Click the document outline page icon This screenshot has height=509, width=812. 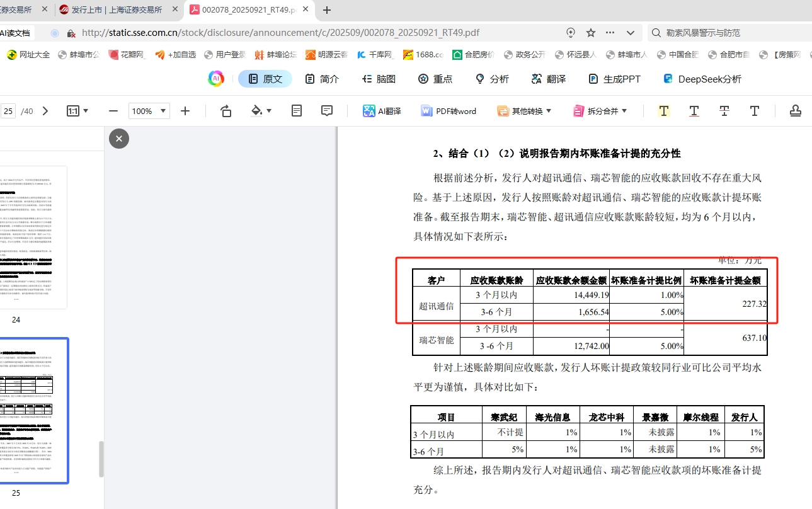(x=297, y=111)
